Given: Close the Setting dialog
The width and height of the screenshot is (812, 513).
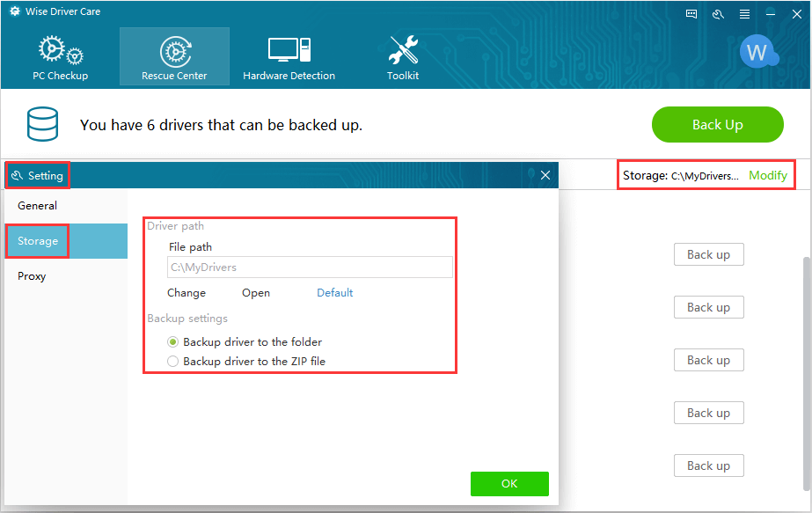Looking at the screenshot, I should click(545, 175).
